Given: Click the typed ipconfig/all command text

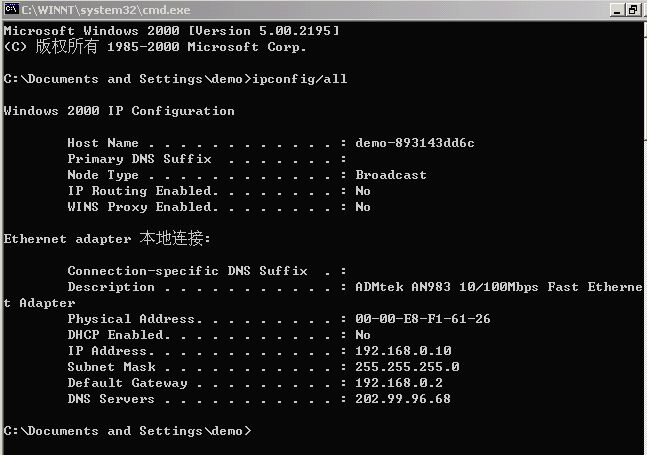Looking at the screenshot, I should tap(300, 78).
